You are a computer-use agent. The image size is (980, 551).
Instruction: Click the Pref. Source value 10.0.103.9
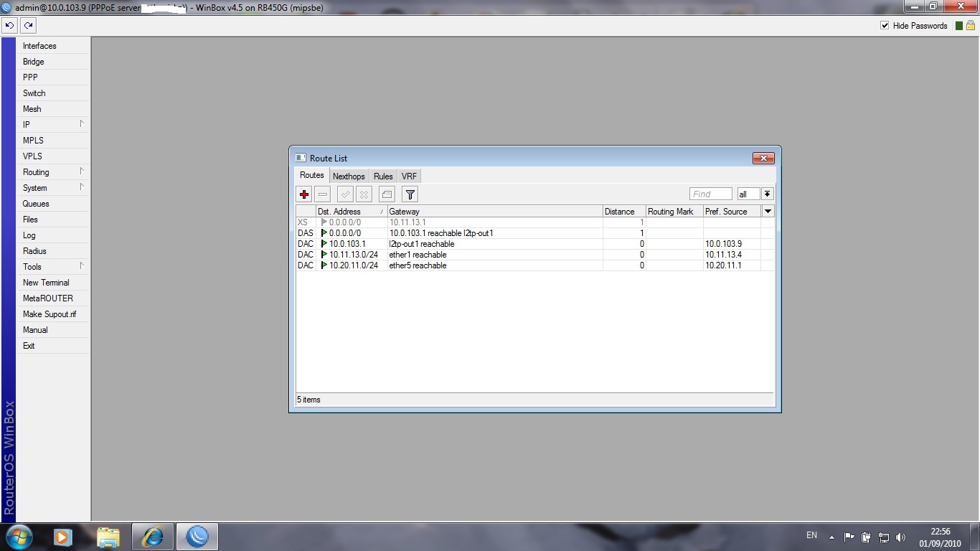[723, 244]
